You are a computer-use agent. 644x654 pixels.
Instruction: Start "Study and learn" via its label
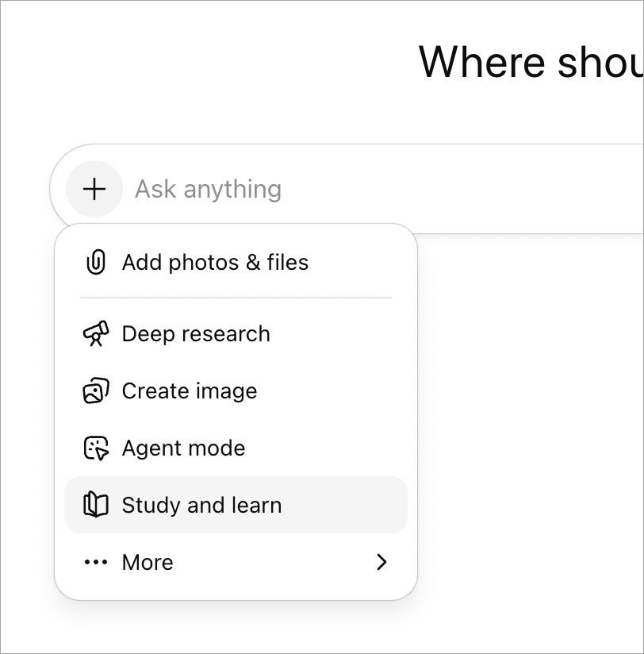point(201,505)
